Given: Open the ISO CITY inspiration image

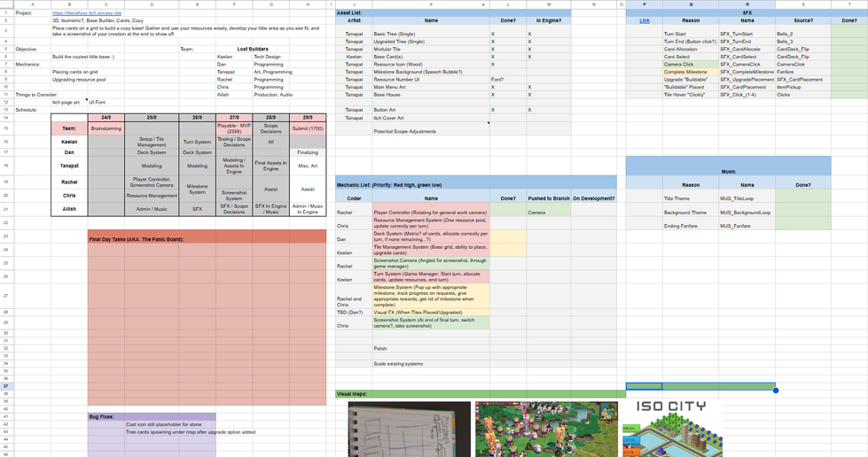Looking at the screenshot, I should 673,429.
